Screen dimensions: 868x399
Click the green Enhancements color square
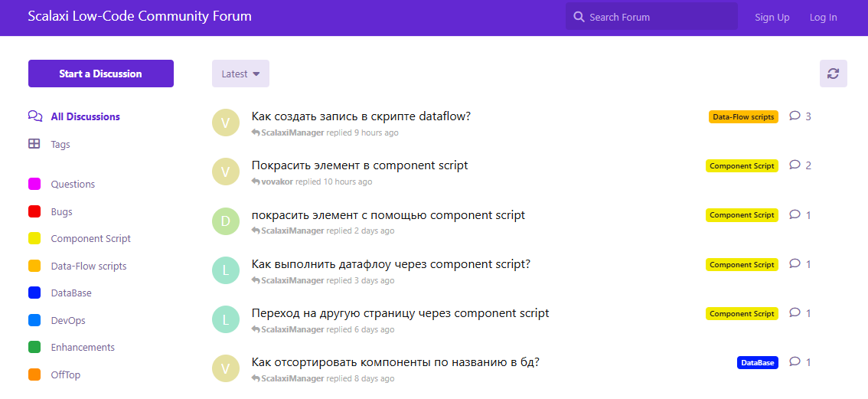pos(34,348)
